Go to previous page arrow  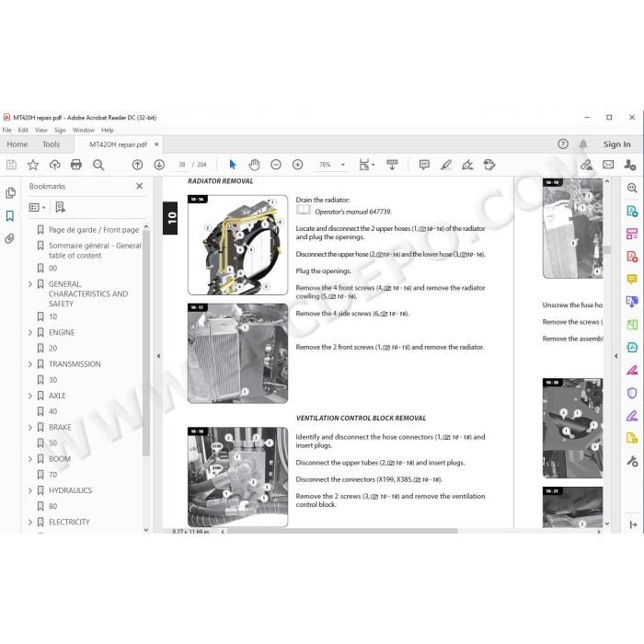point(138,165)
